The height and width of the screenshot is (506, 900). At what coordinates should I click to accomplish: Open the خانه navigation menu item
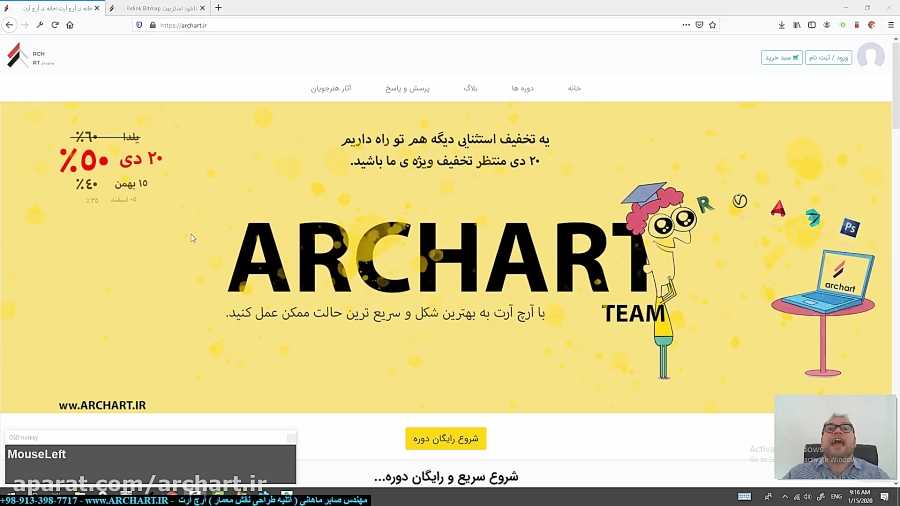(574, 88)
